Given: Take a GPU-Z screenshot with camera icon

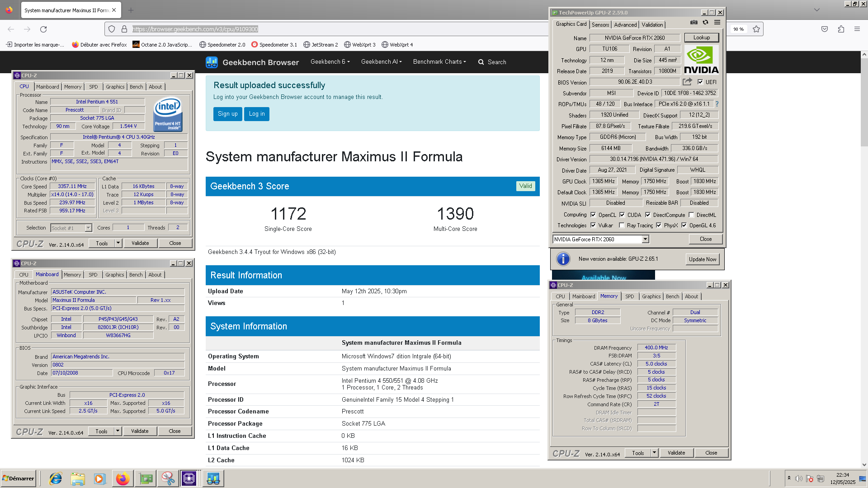Looking at the screenshot, I should click(694, 23).
